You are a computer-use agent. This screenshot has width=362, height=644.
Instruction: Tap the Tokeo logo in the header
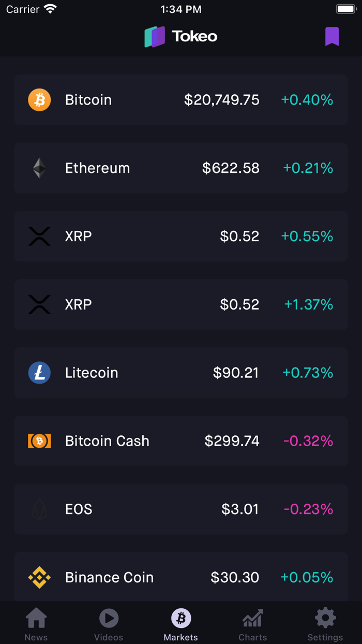180,36
